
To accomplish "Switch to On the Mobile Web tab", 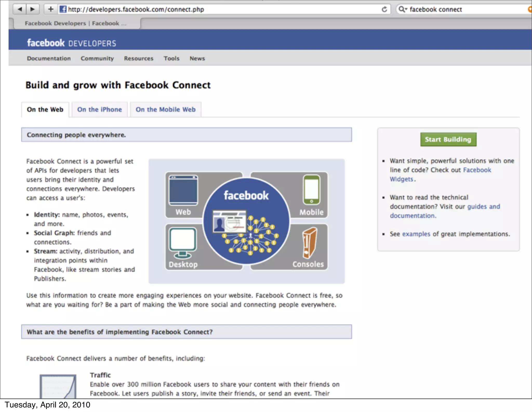I will coord(165,110).
